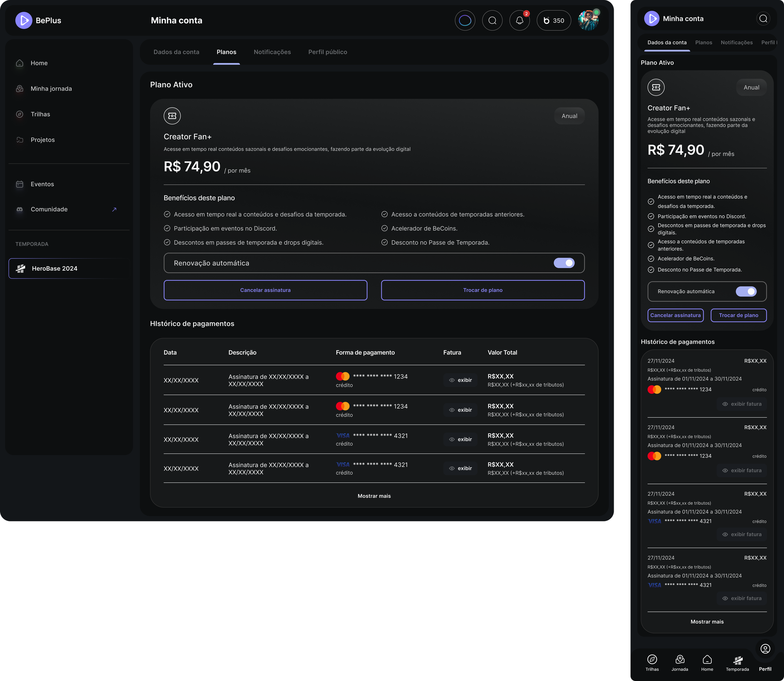Screen dimensions: 784x681
Task: Select HeroBase 2024 season item
Action: click(69, 268)
